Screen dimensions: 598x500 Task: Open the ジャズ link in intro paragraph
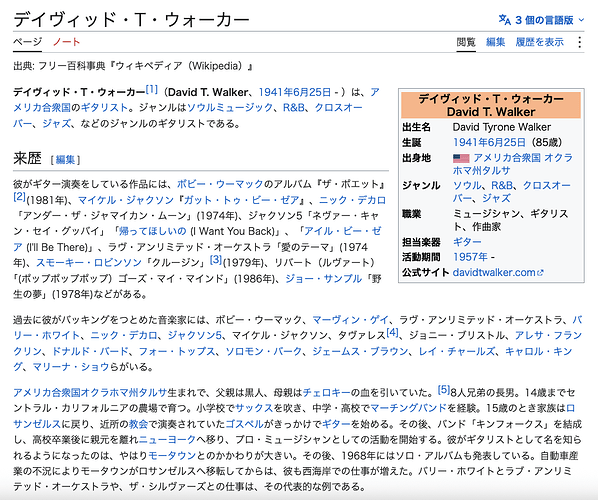pyautogui.click(x=56, y=124)
